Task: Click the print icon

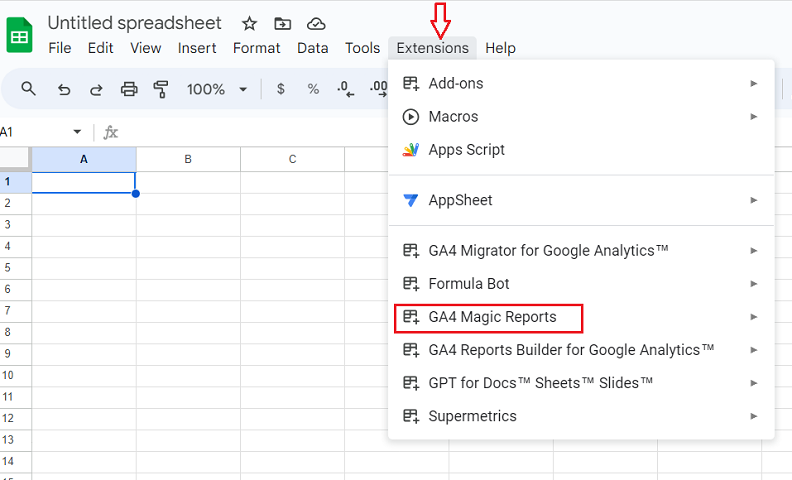Action: point(129,89)
